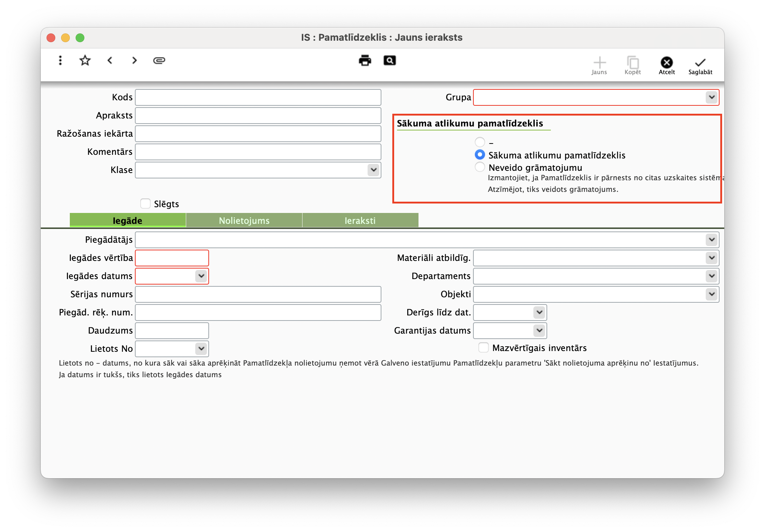Open the three-dot options menu

60,60
